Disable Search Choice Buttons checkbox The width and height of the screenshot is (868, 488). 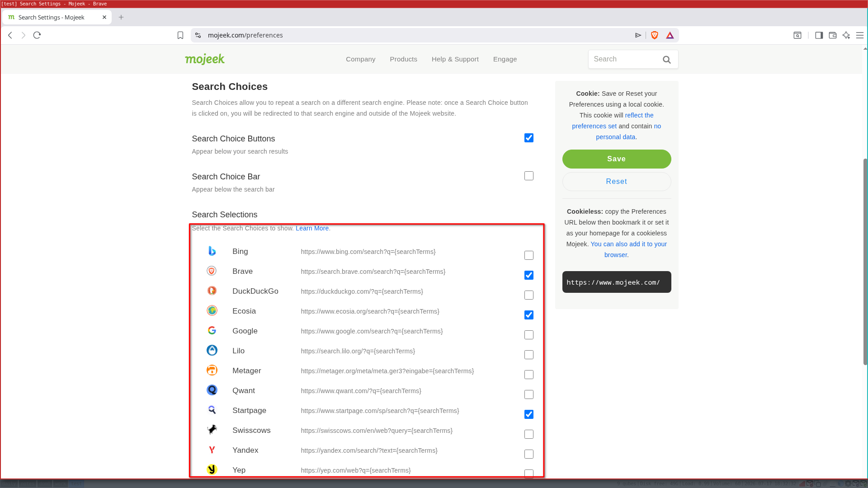pos(529,138)
